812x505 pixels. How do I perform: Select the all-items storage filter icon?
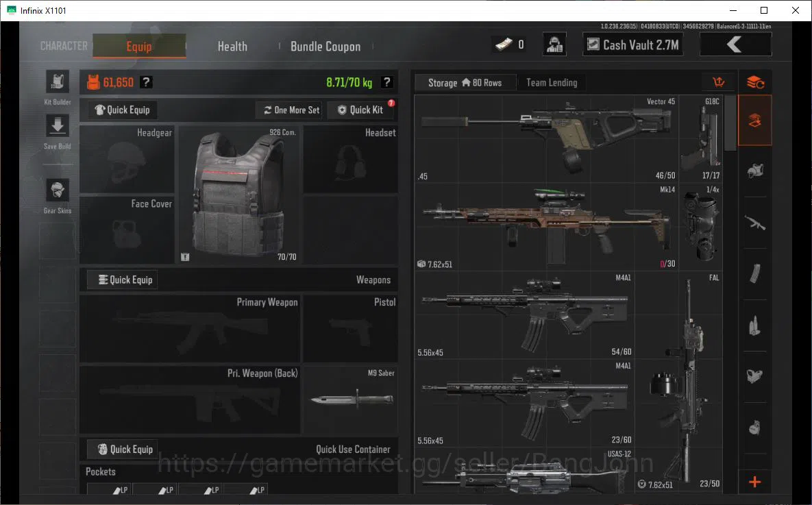pyautogui.click(x=755, y=120)
